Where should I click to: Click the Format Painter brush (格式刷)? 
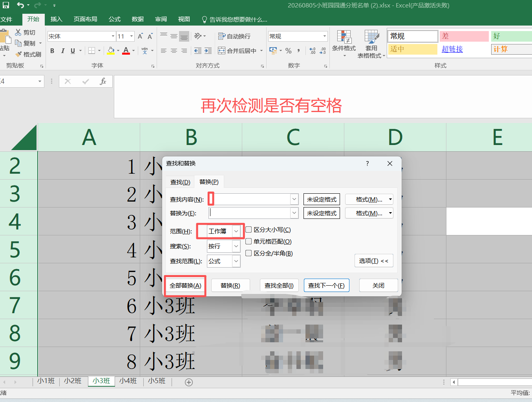tap(28, 54)
